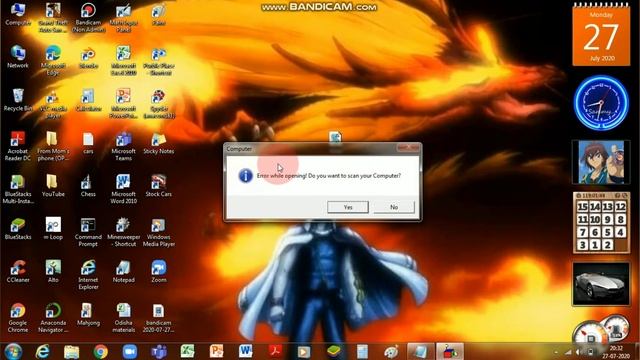Select the Anaconda Navigator shortcut

53,318
